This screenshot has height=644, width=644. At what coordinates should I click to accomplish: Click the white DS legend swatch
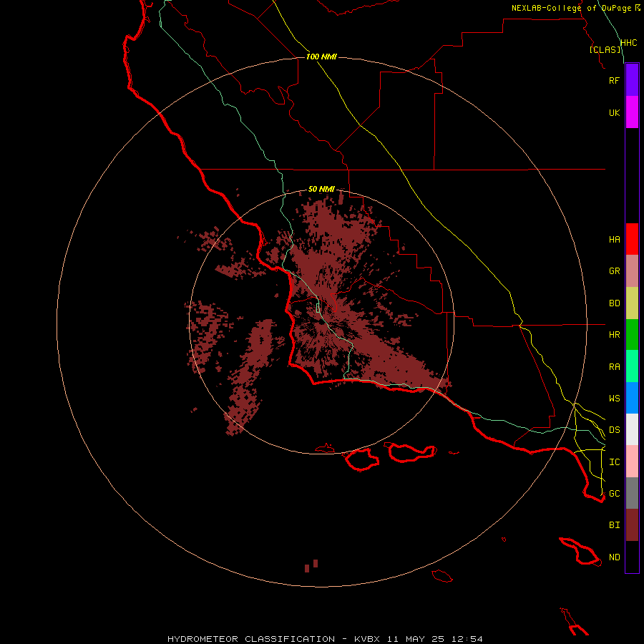point(632,429)
